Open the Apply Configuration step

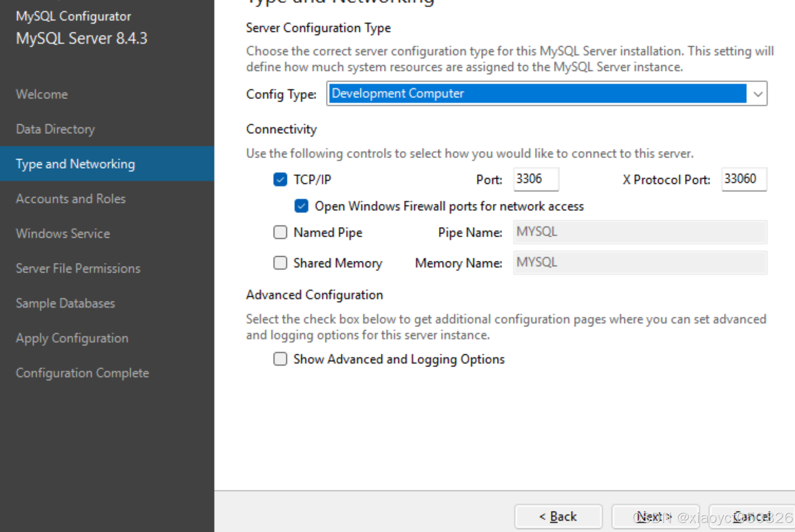tap(72, 338)
